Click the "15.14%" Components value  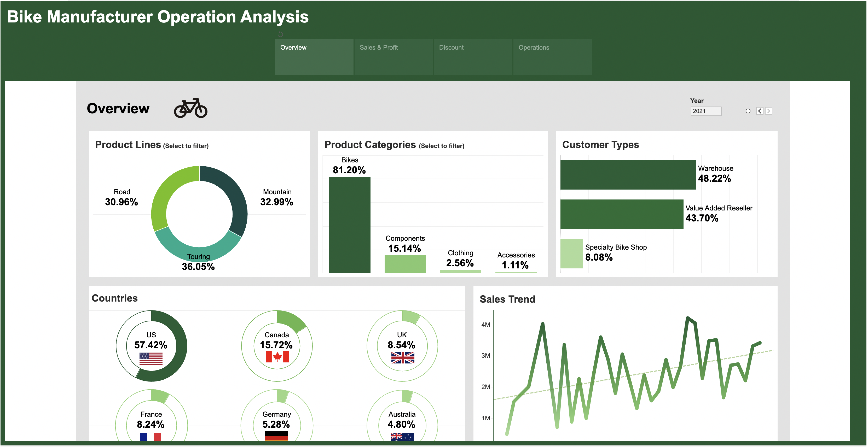click(404, 248)
